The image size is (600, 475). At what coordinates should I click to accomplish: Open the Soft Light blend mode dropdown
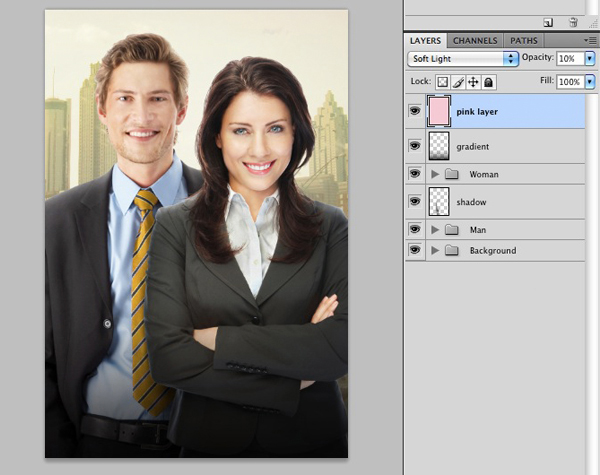[462, 59]
